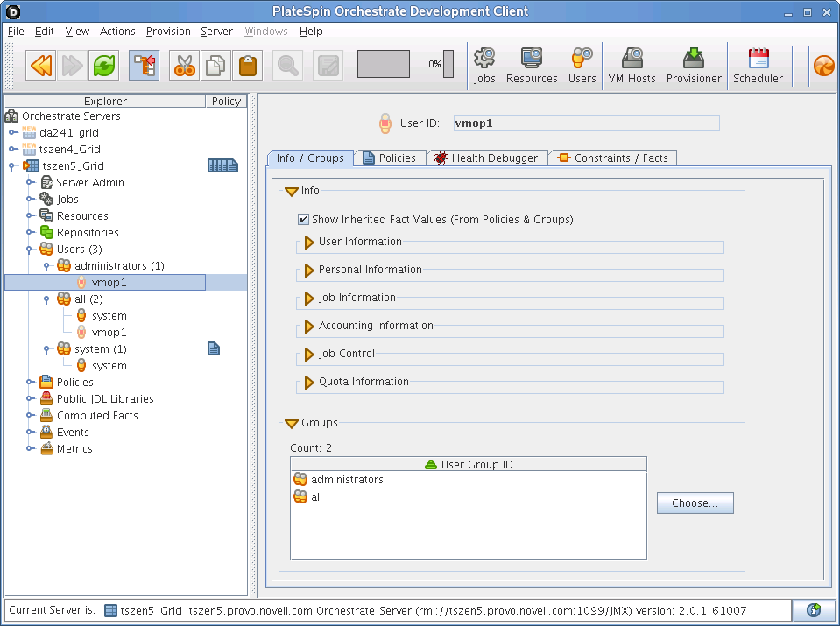
Task: Click the User Group ID column header
Action: click(x=469, y=464)
